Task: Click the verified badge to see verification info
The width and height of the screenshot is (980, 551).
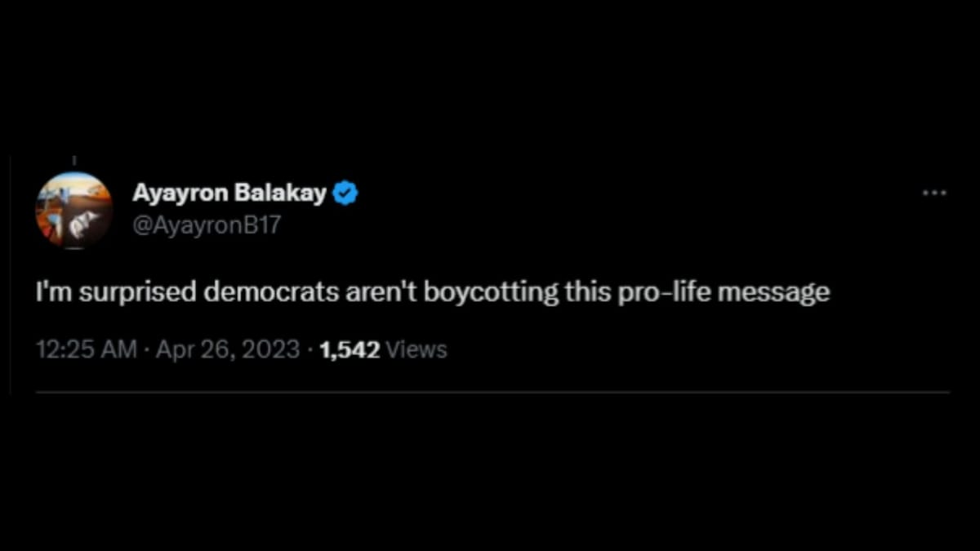Action: click(345, 192)
